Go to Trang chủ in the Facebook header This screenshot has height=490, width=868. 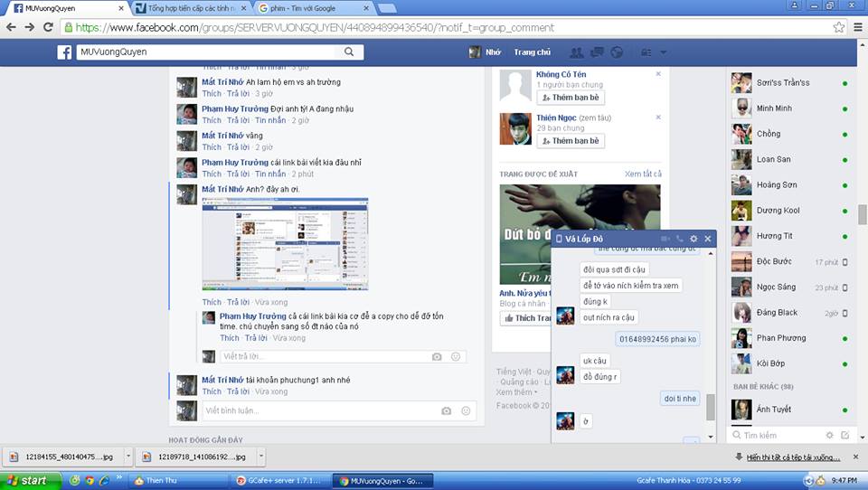[532, 52]
